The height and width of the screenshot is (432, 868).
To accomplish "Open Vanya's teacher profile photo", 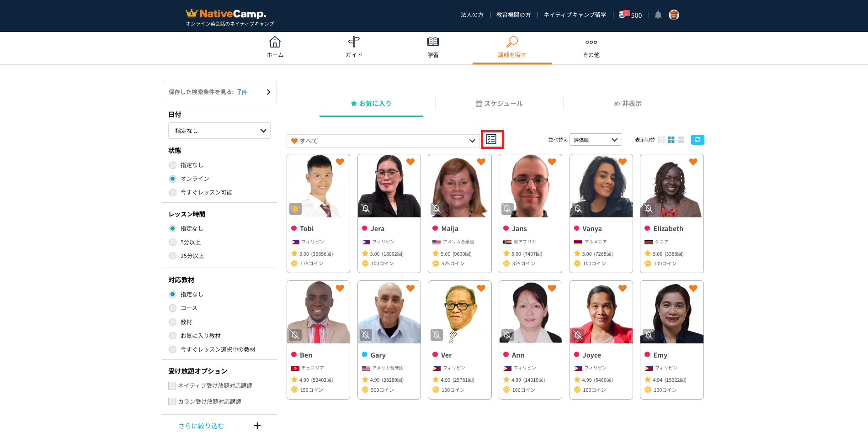I will [x=601, y=186].
